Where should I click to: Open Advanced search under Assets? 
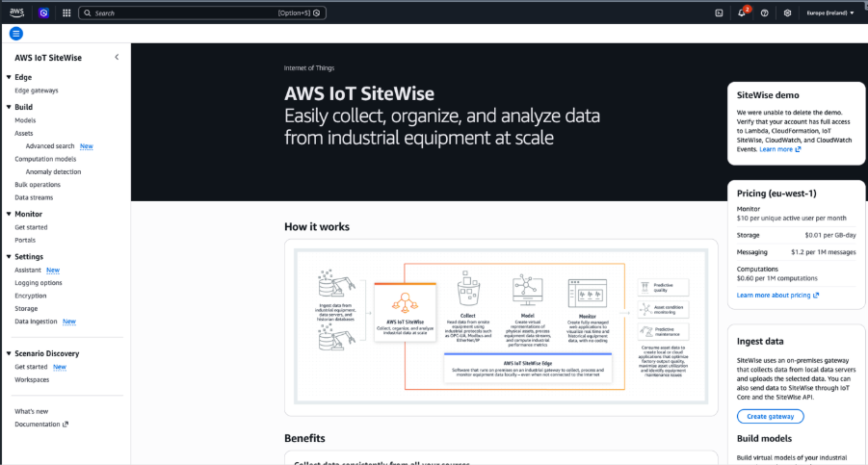click(x=50, y=146)
